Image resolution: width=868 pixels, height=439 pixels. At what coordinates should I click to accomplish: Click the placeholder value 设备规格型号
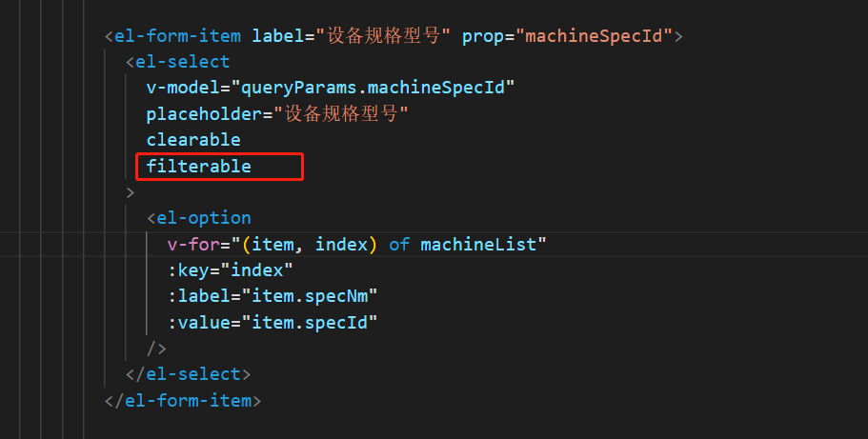click(341, 114)
